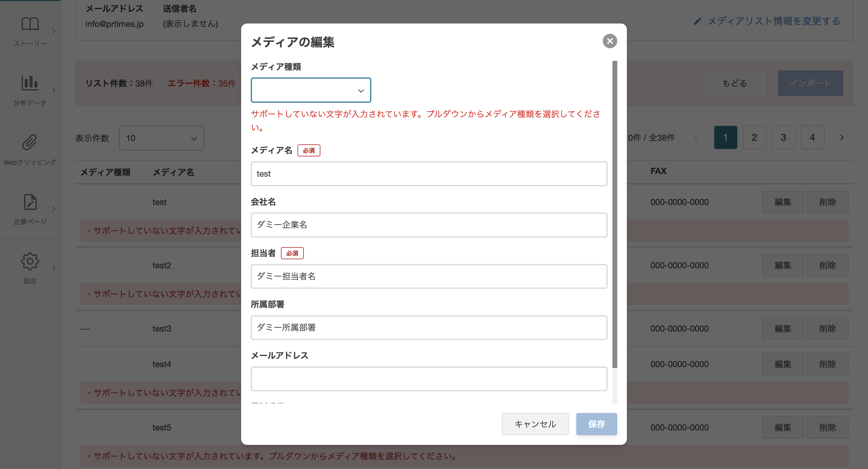Click the キャンセル button
868x469 pixels.
click(535, 424)
